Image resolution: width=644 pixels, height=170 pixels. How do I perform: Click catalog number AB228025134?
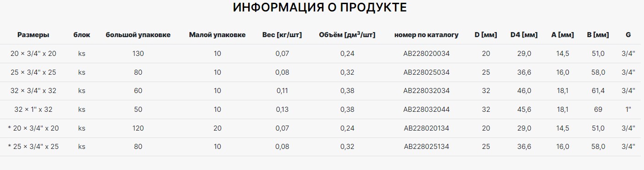click(x=426, y=147)
